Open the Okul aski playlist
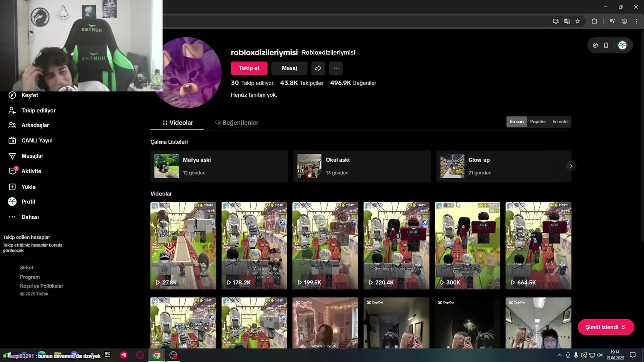Viewport: 644px width, 362px height. [x=362, y=166]
